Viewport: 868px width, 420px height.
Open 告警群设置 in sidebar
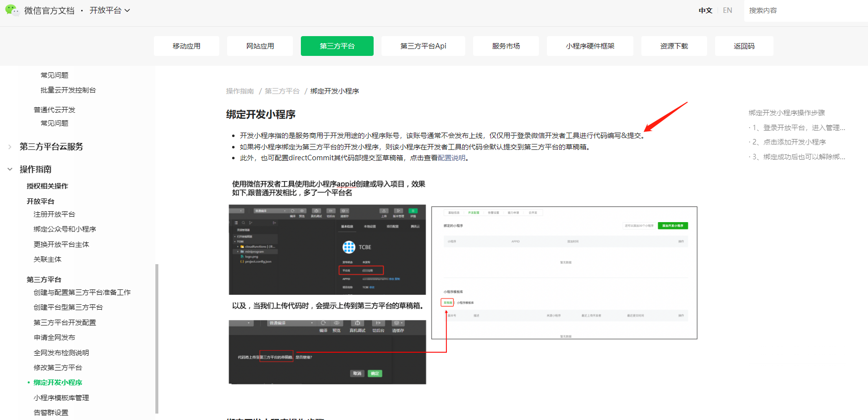pos(51,413)
